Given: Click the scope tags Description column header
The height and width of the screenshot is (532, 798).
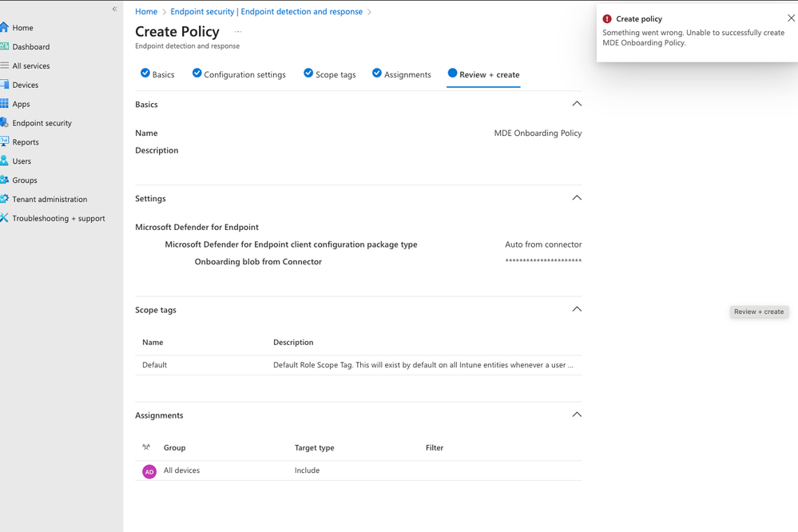Looking at the screenshot, I should 293,343.
